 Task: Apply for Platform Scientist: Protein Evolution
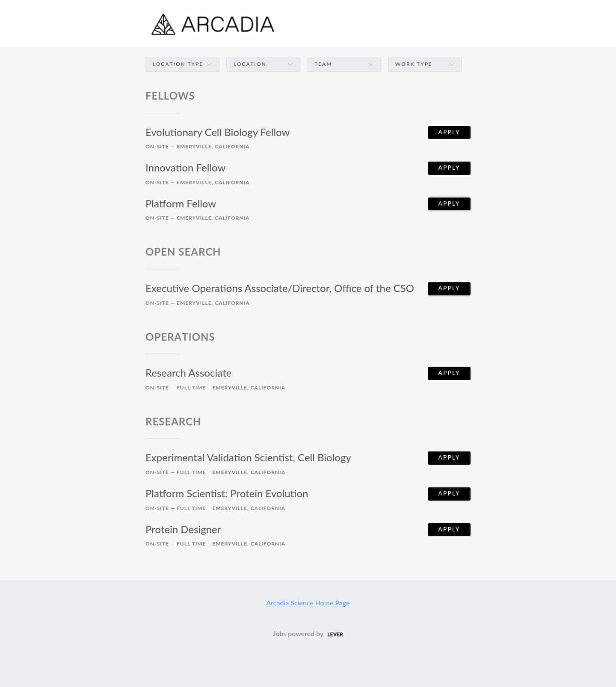pos(449,494)
